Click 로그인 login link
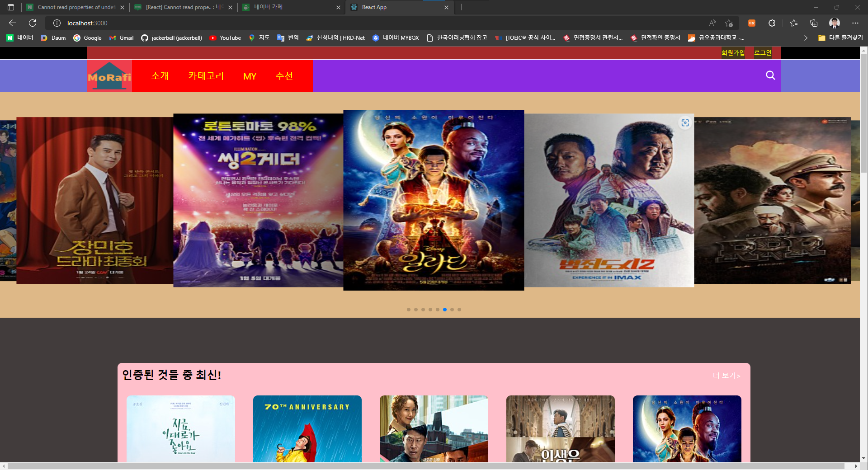This screenshot has height=470, width=868. pos(763,53)
